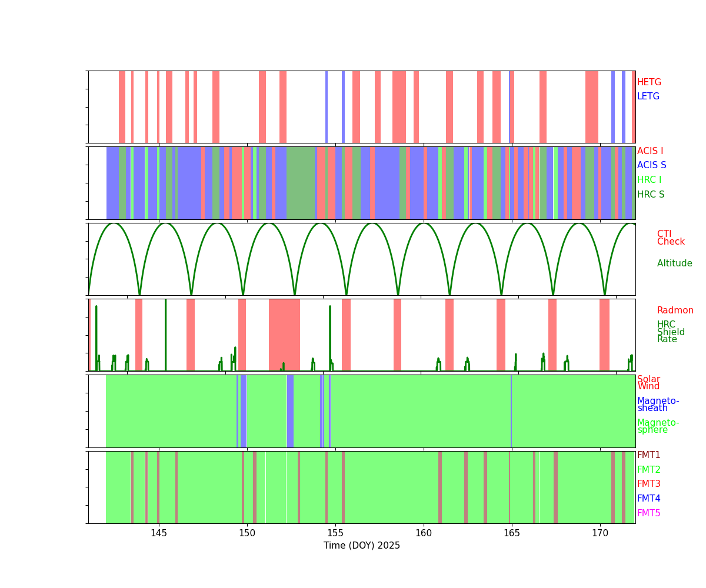Click the Magneto-sheath legend label

pyautogui.click(x=658, y=405)
